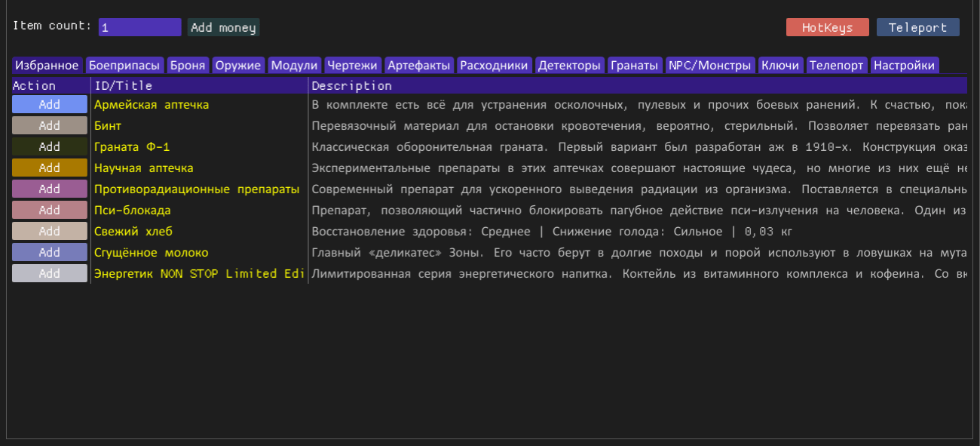Select the Пси-блокада title
Screen dimensions: 980x446
point(133,210)
